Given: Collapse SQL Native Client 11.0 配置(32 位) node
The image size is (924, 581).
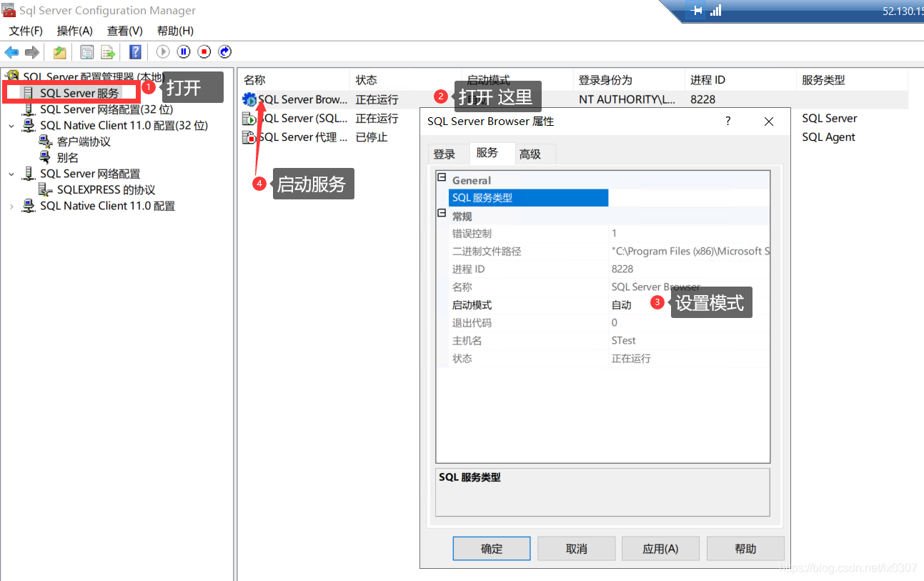Looking at the screenshot, I should 11,125.
